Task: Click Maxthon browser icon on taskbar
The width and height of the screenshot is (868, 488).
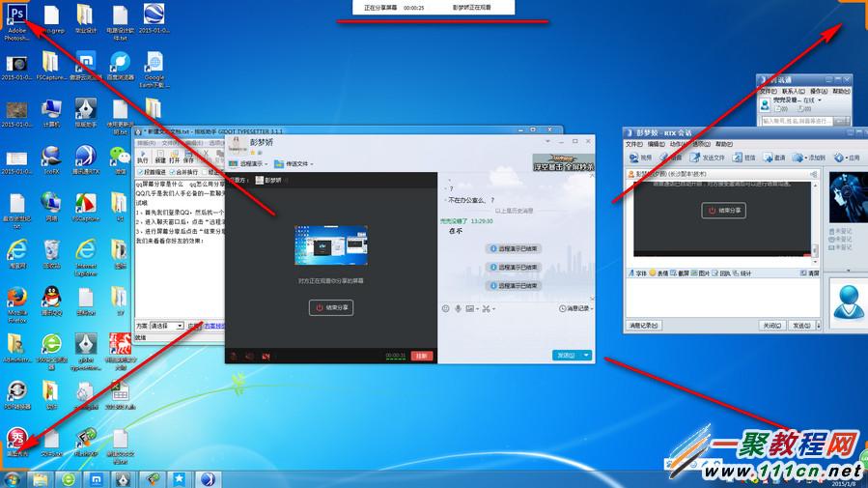Action: [x=97, y=479]
